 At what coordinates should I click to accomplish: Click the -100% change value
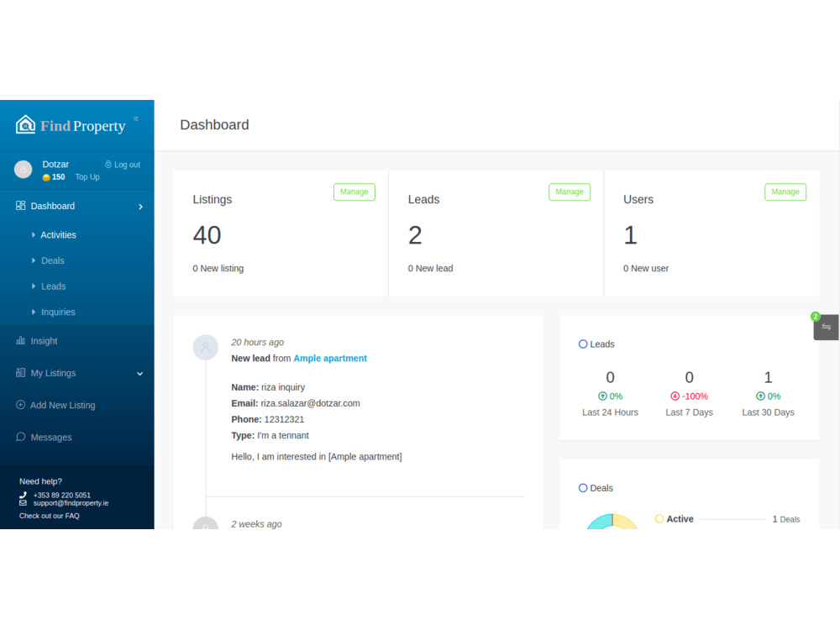pyautogui.click(x=695, y=396)
